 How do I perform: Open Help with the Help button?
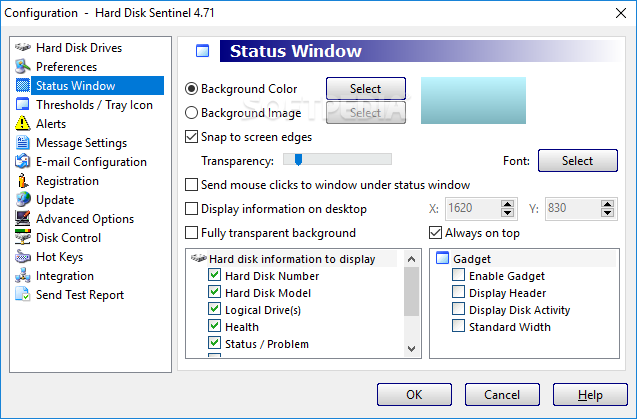point(590,394)
